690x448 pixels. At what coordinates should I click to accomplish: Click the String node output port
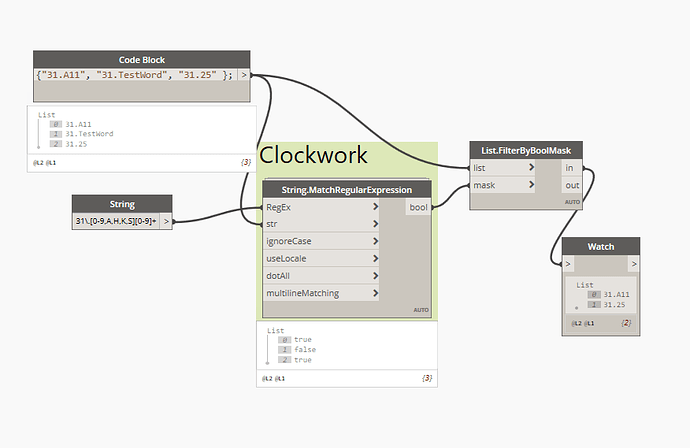[x=166, y=221]
